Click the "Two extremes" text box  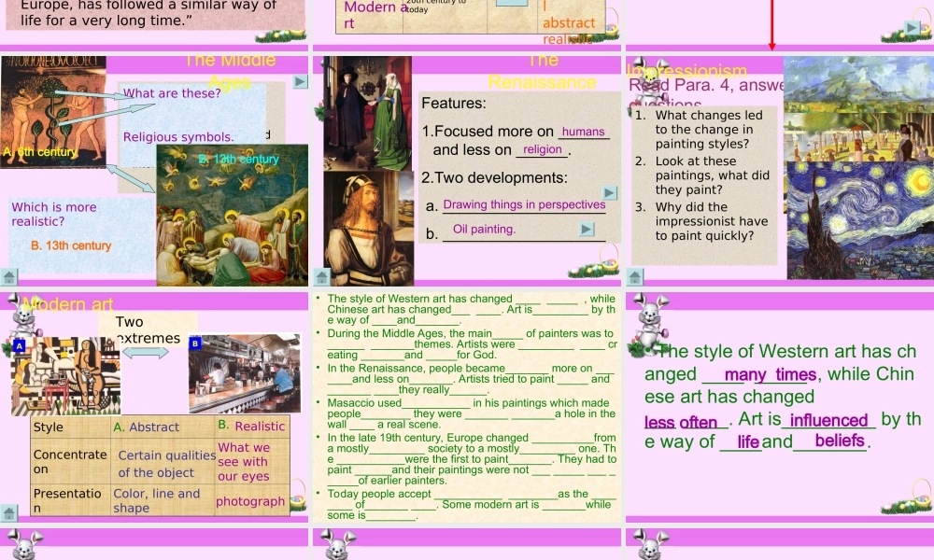tap(148, 329)
